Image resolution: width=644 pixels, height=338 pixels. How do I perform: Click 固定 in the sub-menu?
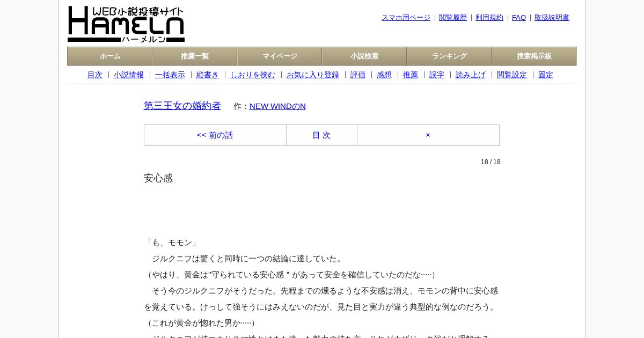(546, 75)
